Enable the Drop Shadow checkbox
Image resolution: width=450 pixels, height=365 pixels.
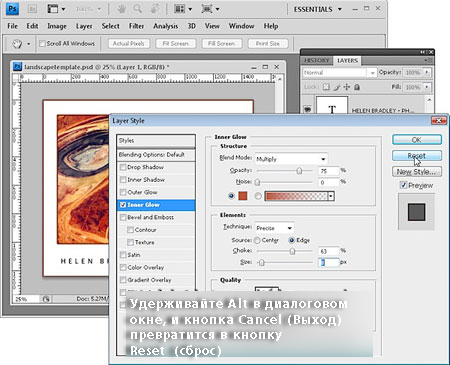pyautogui.click(x=123, y=167)
